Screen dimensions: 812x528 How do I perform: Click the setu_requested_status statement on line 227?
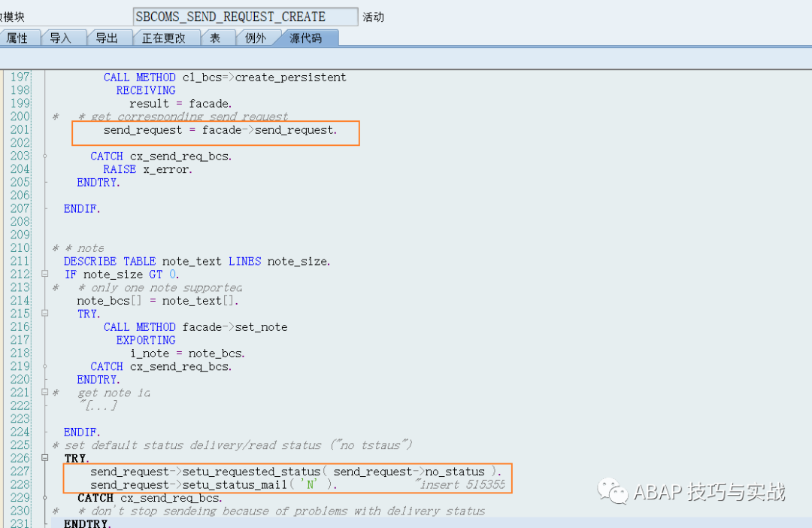295,472
